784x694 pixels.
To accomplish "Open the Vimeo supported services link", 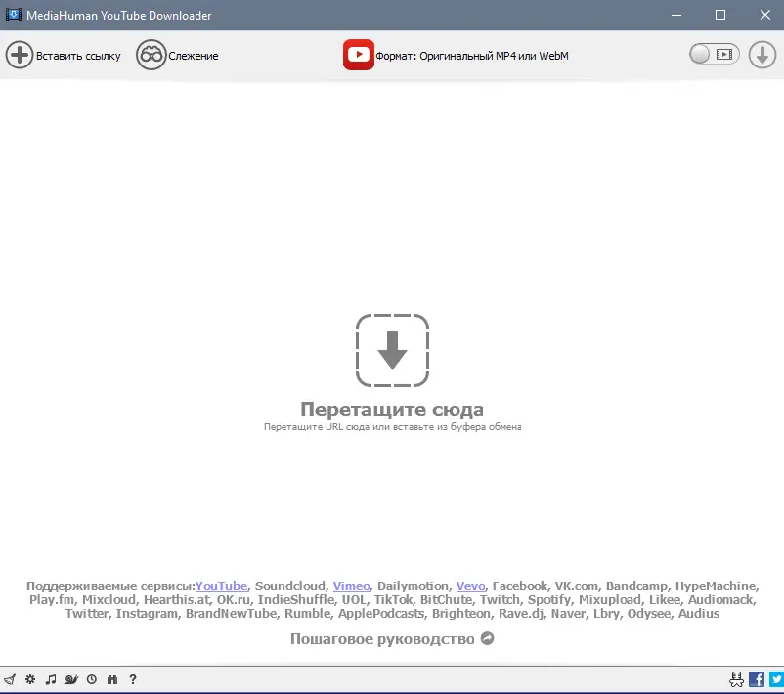I will pos(351,586).
